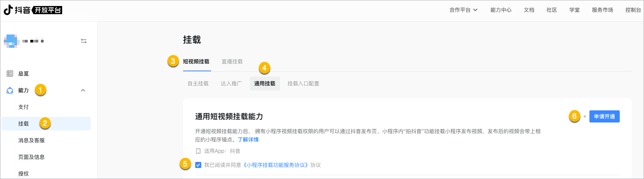Image resolution: width=644 pixels, height=179 pixels.
Task: Click the 挂载 page title
Action: tap(192, 40)
